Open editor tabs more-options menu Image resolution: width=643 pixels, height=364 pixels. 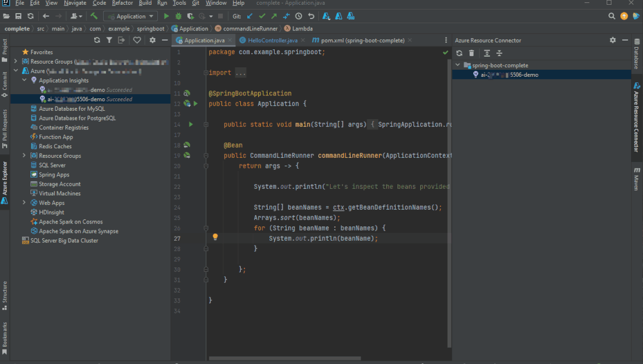click(x=446, y=40)
